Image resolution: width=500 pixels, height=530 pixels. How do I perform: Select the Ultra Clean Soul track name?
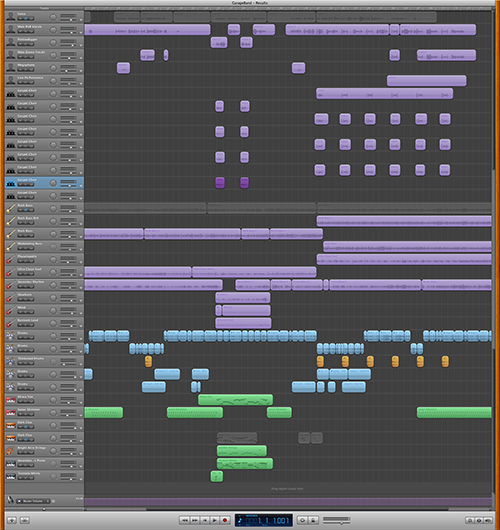click(x=29, y=269)
